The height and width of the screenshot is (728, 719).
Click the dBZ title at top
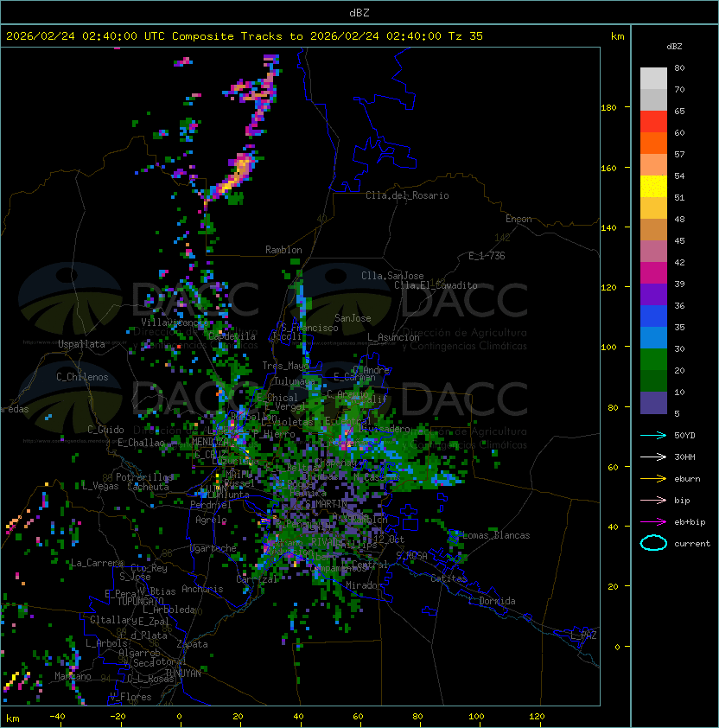point(359,12)
